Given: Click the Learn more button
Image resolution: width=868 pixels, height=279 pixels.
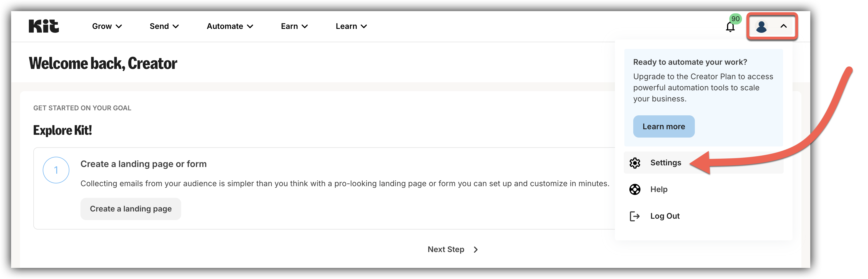Looking at the screenshot, I should tap(663, 126).
